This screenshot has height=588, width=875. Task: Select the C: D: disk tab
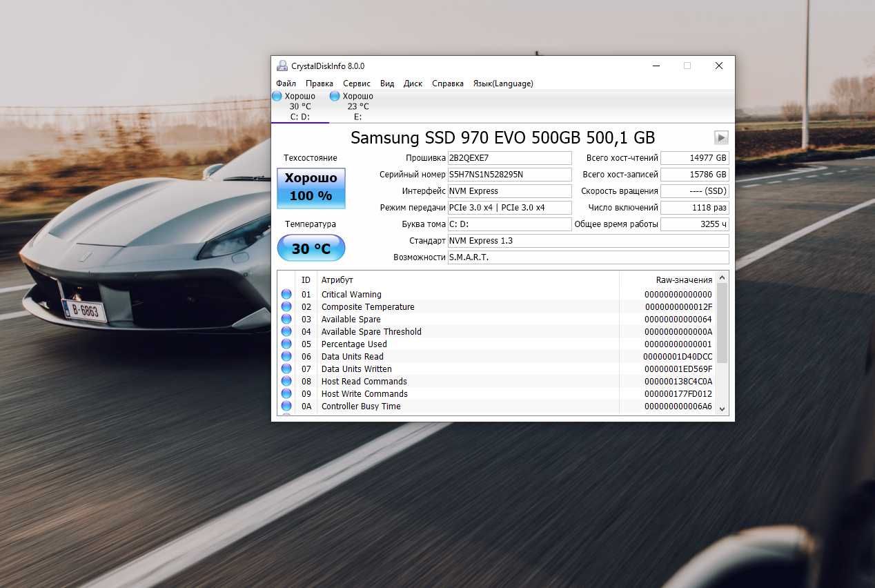[x=299, y=106]
